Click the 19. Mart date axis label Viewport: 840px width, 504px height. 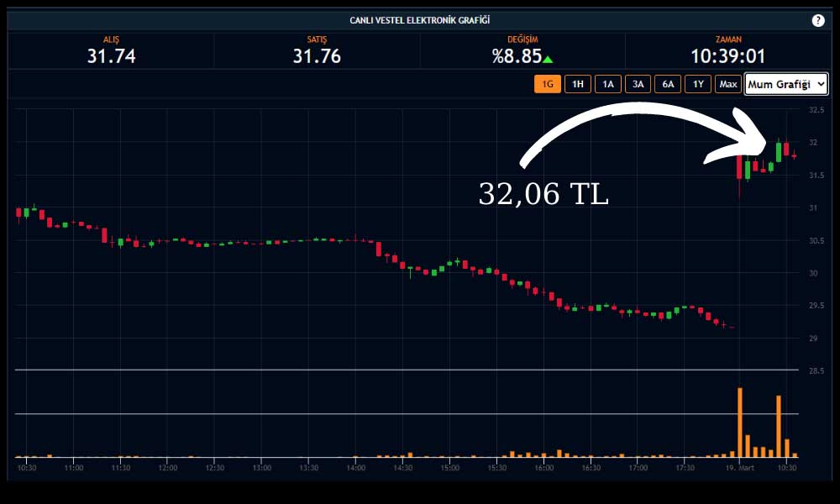click(x=739, y=468)
